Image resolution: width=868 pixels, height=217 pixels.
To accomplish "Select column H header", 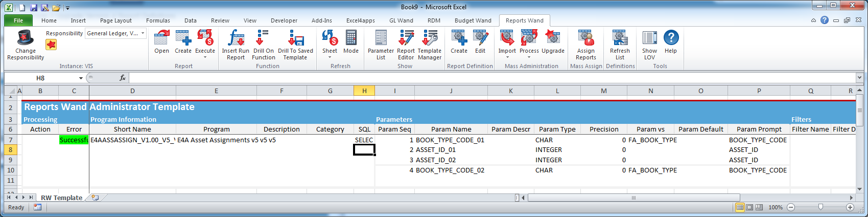I will pos(364,91).
